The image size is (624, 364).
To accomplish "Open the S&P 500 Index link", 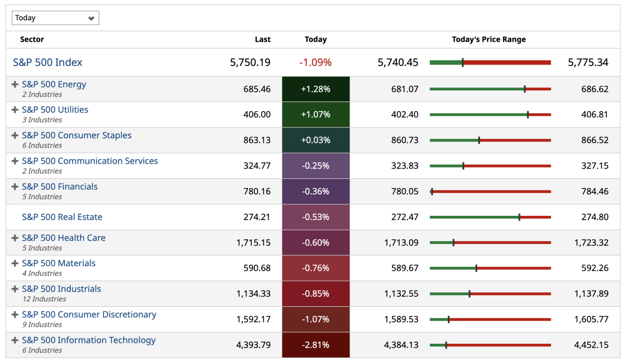I will point(48,62).
